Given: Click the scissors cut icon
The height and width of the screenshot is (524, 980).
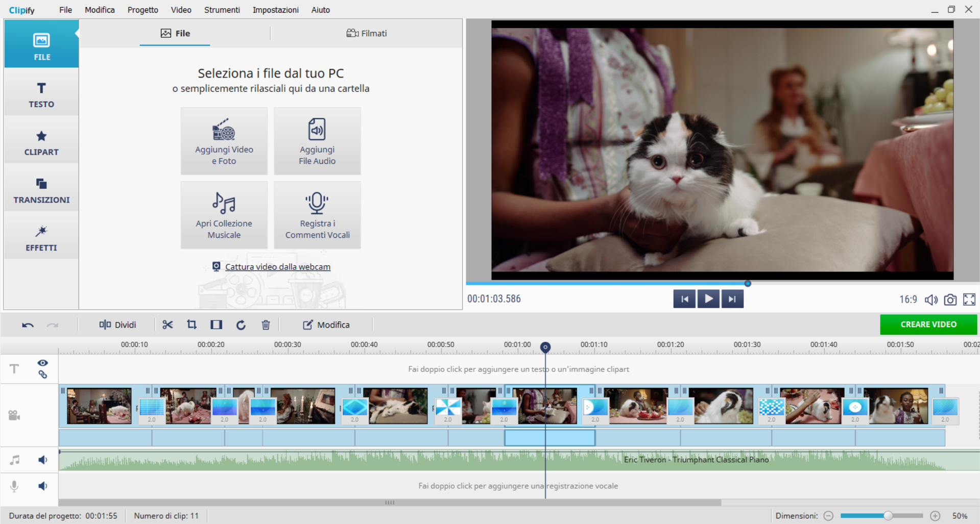Looking at the screenshot, I should point(168,325).
